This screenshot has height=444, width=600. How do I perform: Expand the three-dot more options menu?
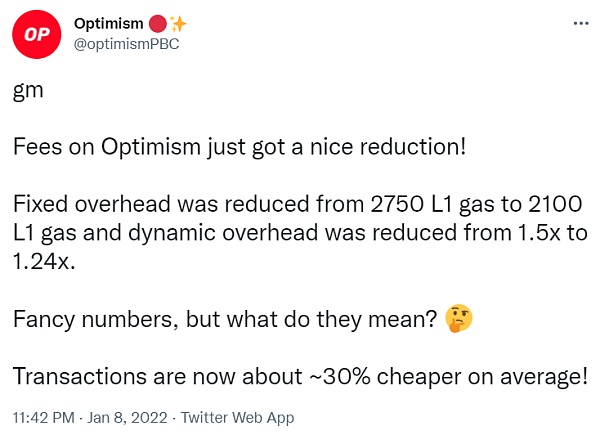578,23
